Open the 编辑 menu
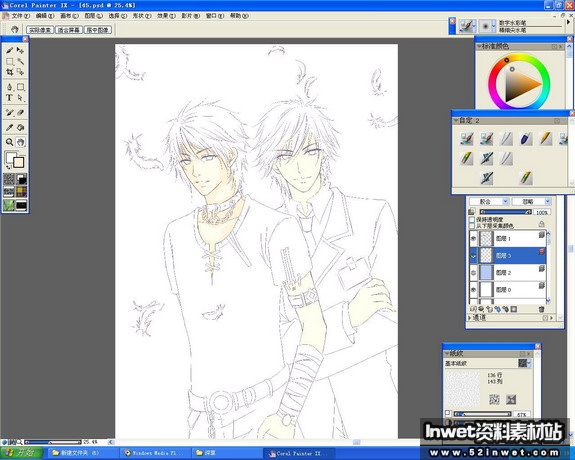Viewport: 575px width, 460px height. (45, 16)
